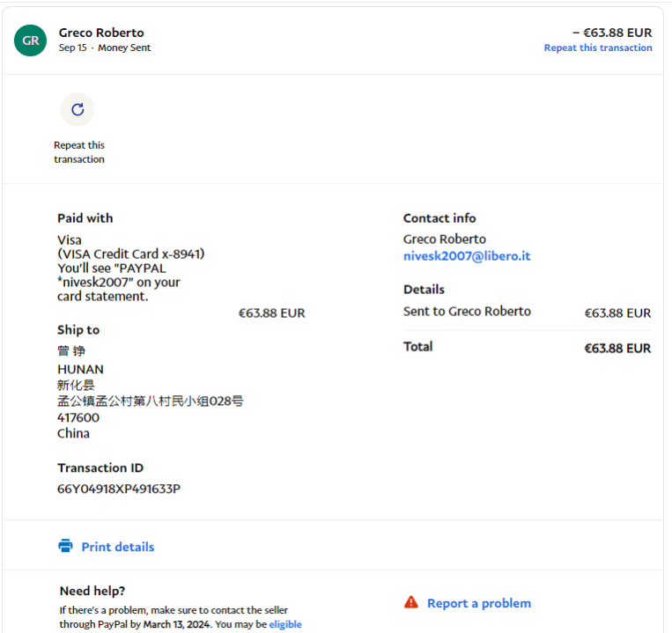This screenshot has height=633, width=672.
Task: Click the postal code 417600
Action: (78, 417)
